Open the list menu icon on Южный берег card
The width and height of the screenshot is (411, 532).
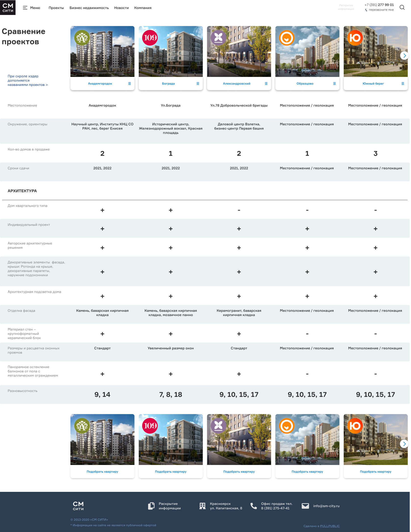[403, 84]
